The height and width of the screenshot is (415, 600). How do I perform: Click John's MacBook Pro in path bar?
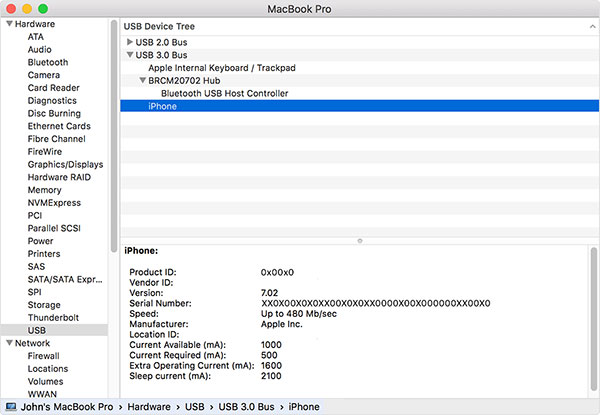tap(67, 407)
